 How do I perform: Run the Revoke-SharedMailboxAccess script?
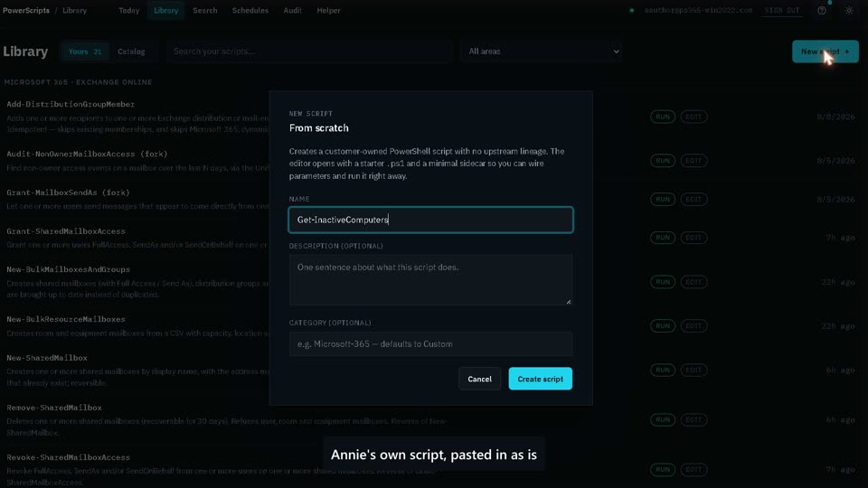663,469
